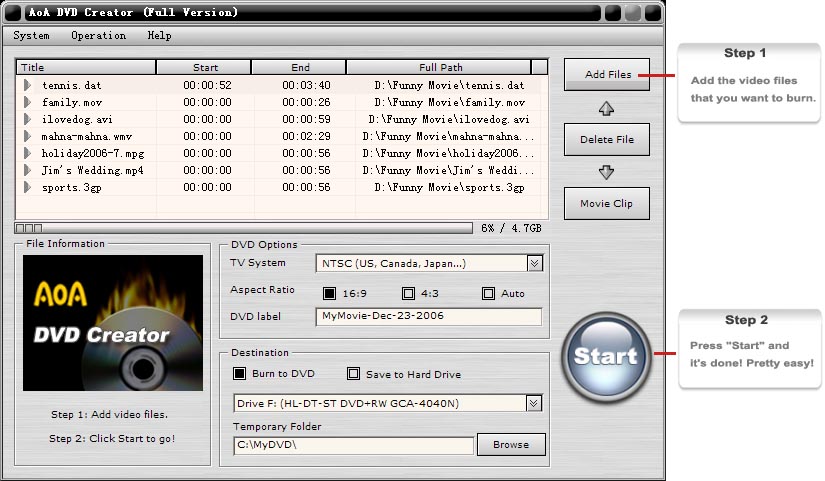The height and width of the screenshot is (481, 825).
Task: Click the DVD label text field
Action: click(428, 316)
